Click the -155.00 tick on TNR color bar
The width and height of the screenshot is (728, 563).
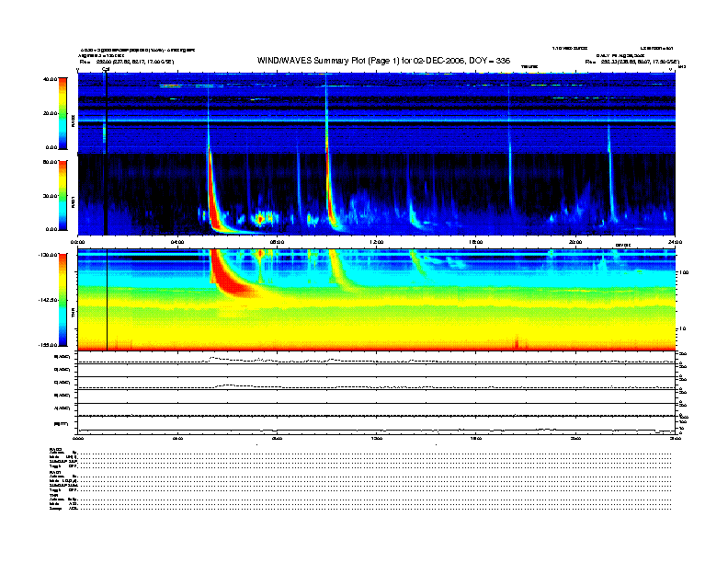click(x=49, y=345)
